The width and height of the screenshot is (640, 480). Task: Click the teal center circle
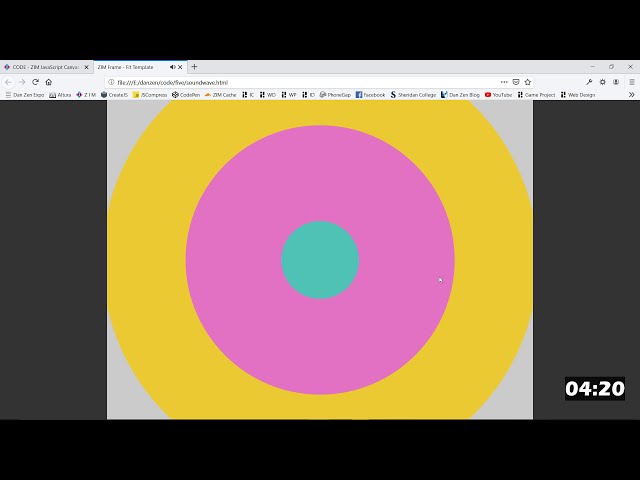point(320,260)
